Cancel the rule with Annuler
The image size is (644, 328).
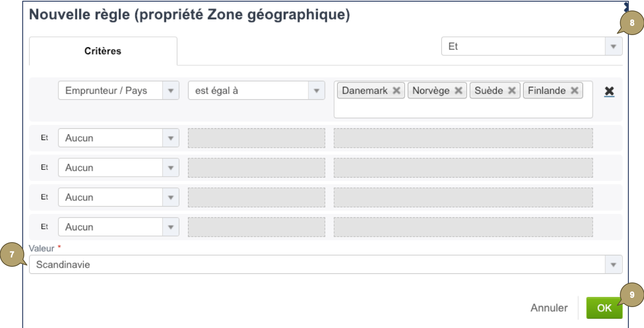tap(548, 307)
